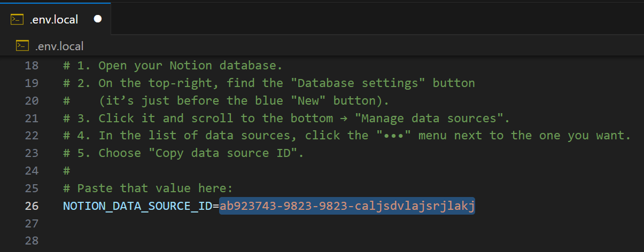Screen dimensions: 644x252
Task: Click line number 28 in the gutter
Action: 32,240
